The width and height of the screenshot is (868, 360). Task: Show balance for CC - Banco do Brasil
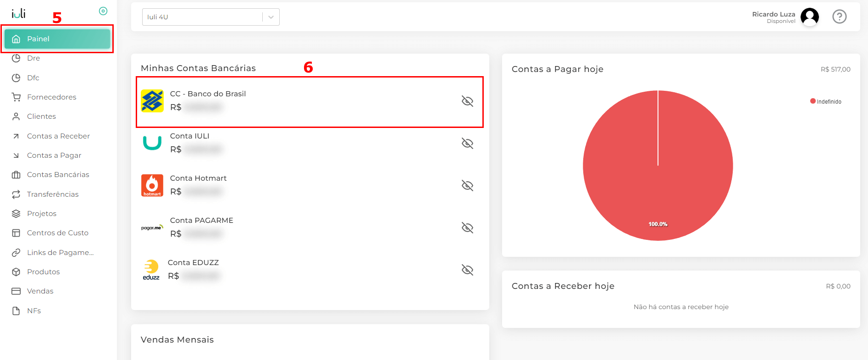click(x=467, y=101)
